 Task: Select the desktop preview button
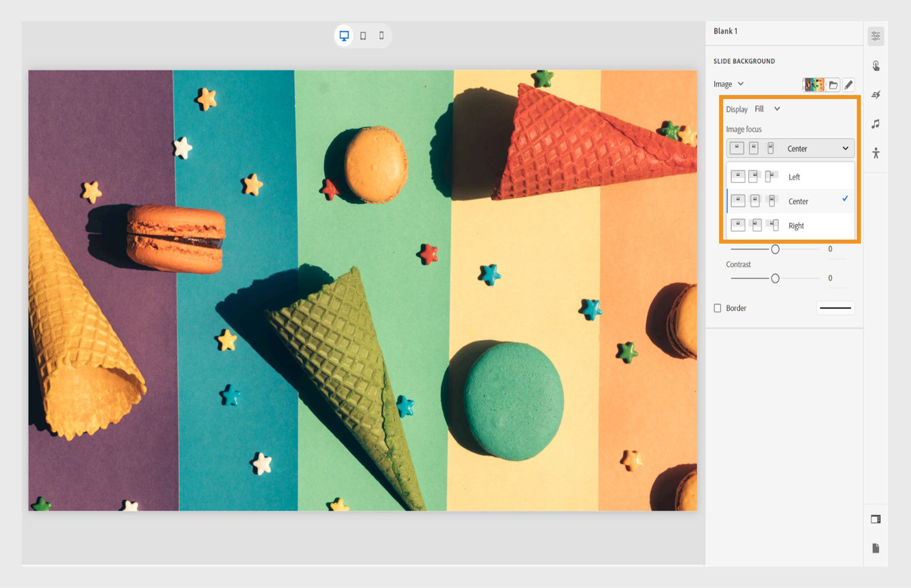(x=343, y=35)
